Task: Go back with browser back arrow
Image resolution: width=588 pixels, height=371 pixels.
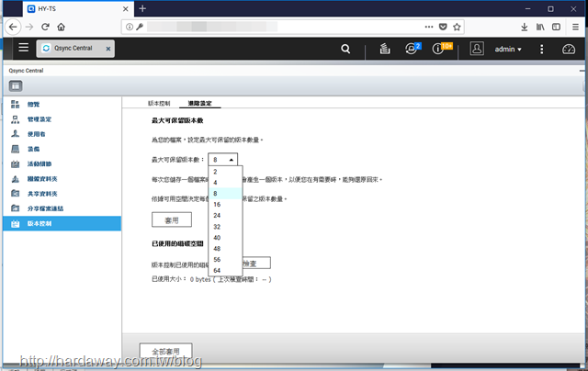Action: (13, 27)
